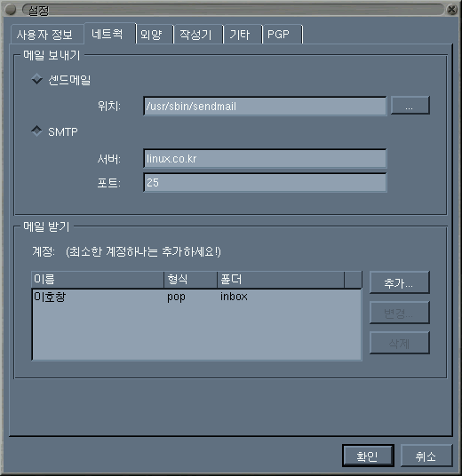Switch to the 외양 tab
The image size is (462, 476).
(x=155, y=35)
